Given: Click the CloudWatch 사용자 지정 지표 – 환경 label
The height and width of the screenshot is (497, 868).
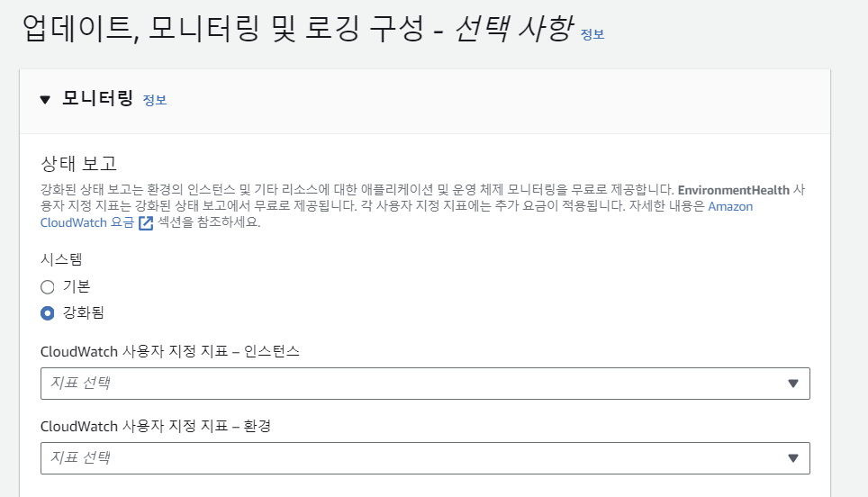Looking at the screenshot, I should tap(156, 426).
